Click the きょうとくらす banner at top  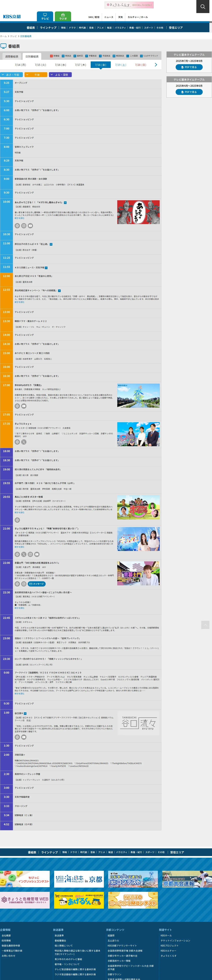129,5
